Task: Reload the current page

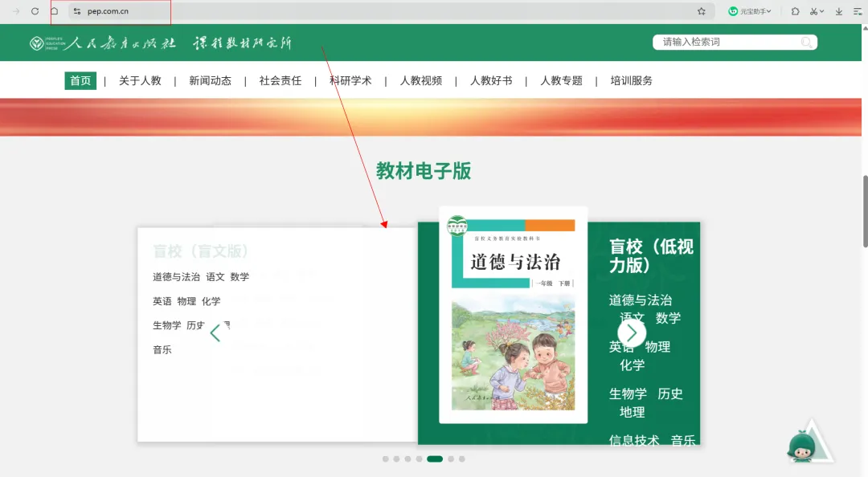Action: click(35, 11)
